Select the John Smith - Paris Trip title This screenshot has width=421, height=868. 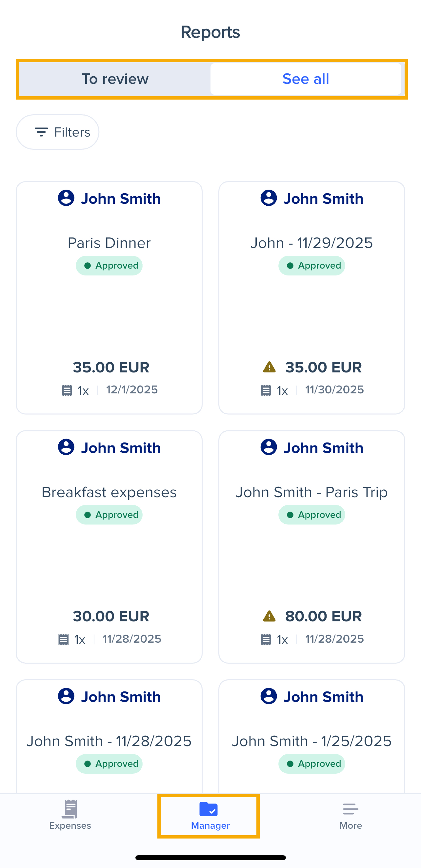[311, 492]
